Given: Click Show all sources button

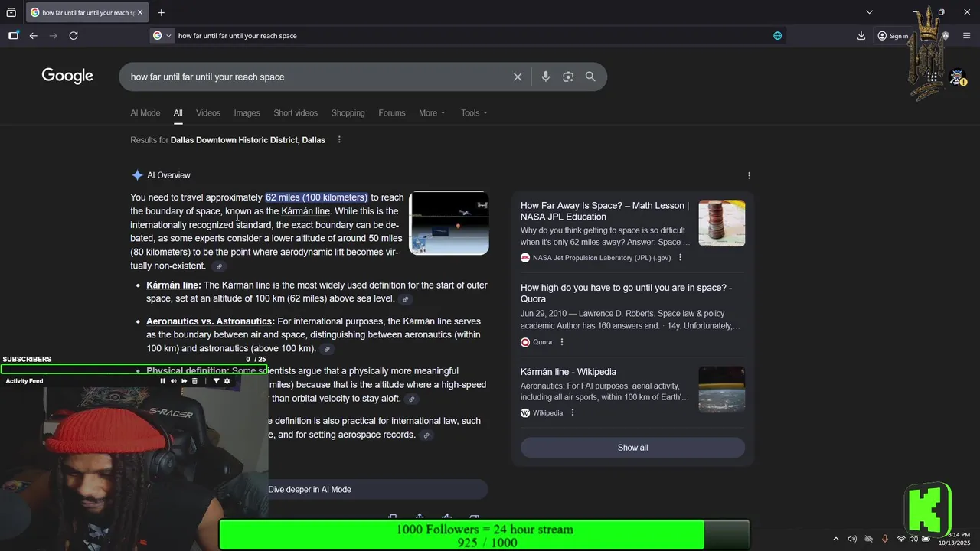Looking at the screenshot, I should pyautogui.click(x=632, y=448).
